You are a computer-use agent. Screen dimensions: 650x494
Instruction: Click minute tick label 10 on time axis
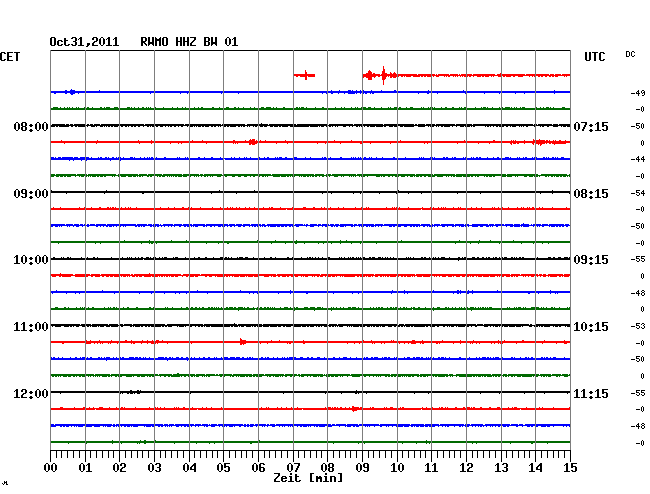point(397,467)
